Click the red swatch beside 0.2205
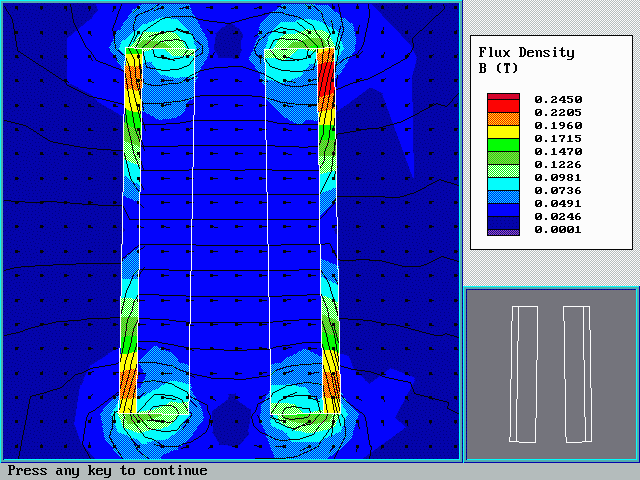 click(x=503, y=106)
